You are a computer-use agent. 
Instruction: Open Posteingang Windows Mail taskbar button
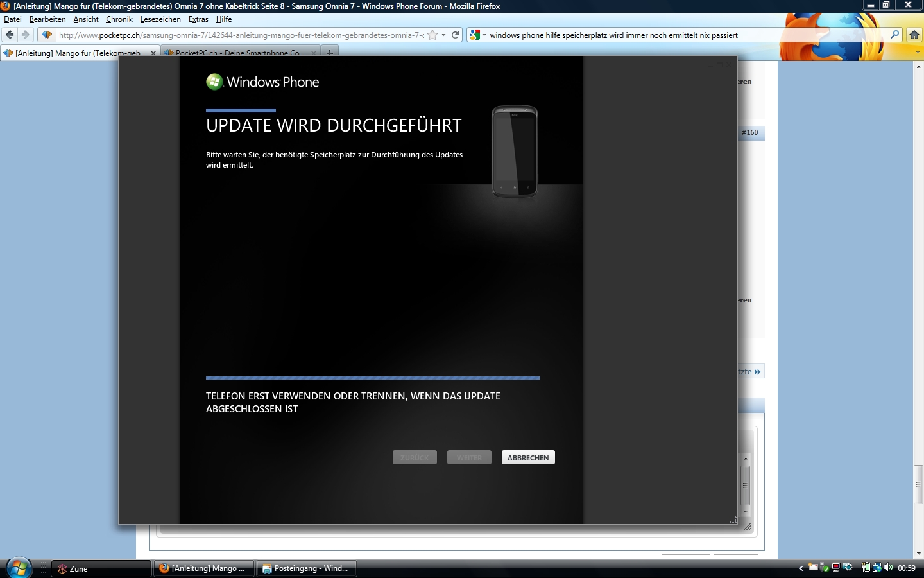(x=307, y=568)
